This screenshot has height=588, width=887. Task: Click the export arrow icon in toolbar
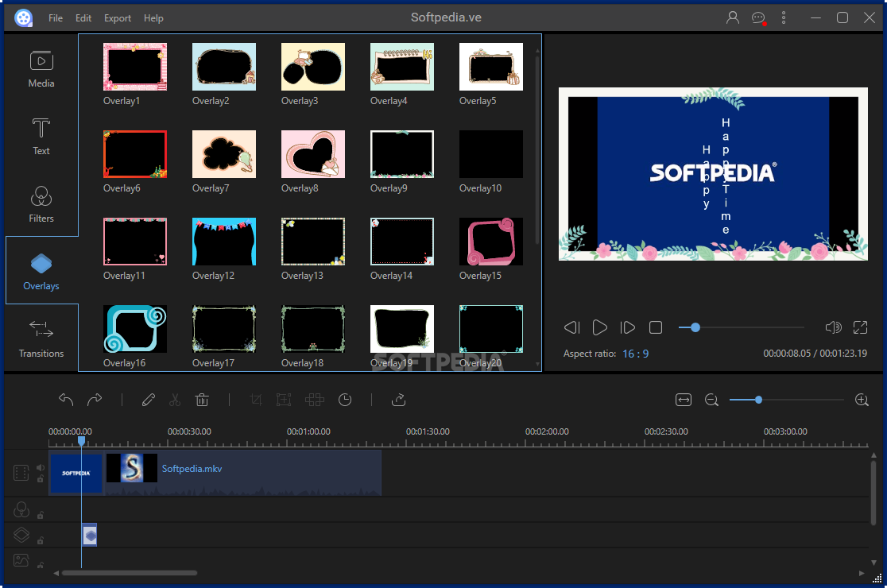coord(399,400)
